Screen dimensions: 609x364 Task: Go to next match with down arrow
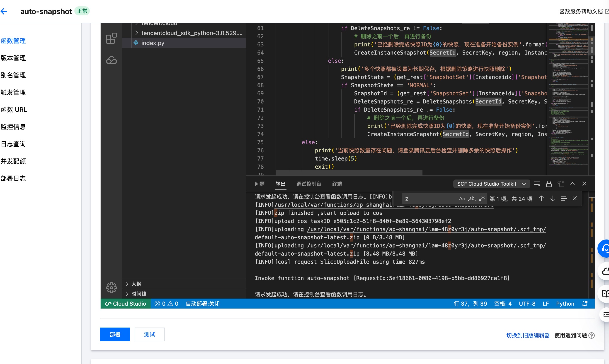point(553,199)
